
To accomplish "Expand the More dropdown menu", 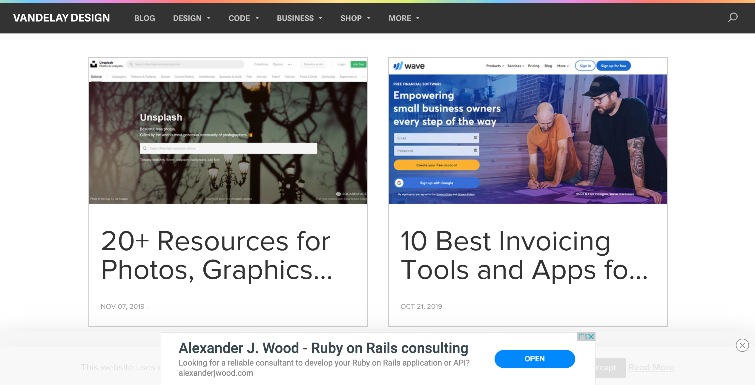I will pos(404,18).
